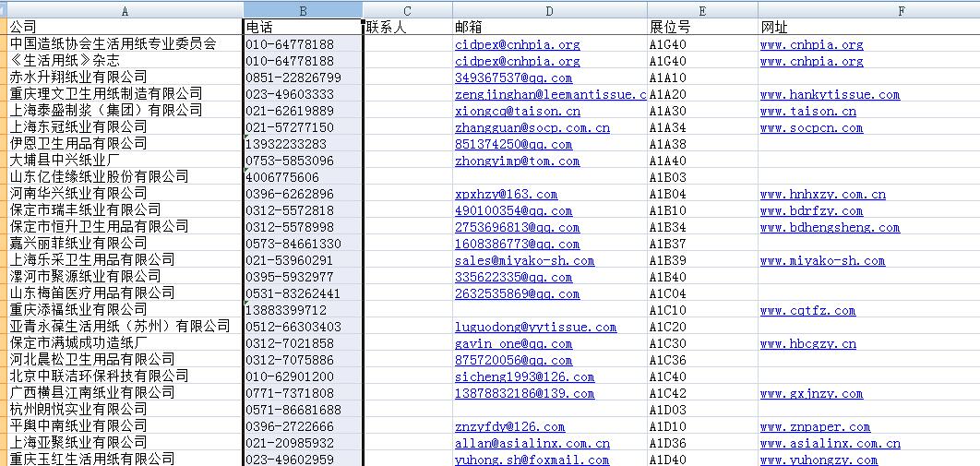This screenshot has height=466, width=980.
Task: Select booth number cell A1D40
Action: pos(702,460)
